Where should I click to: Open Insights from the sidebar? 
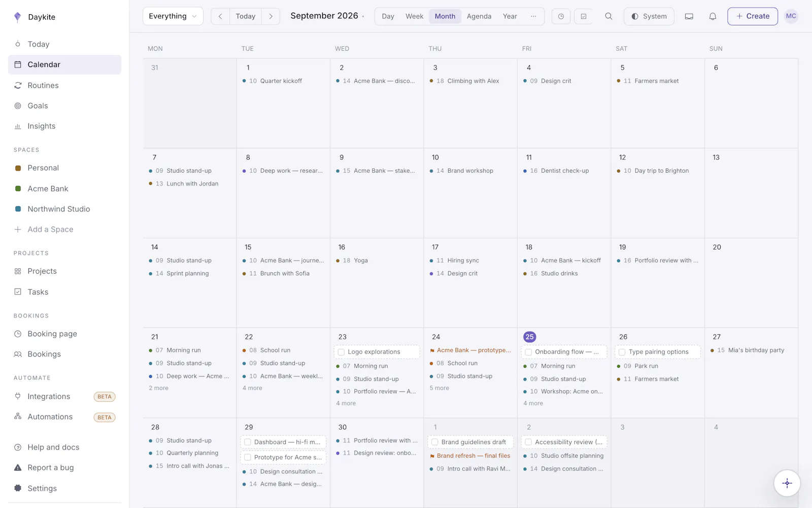pyautogui.click(x=65, y=126)
